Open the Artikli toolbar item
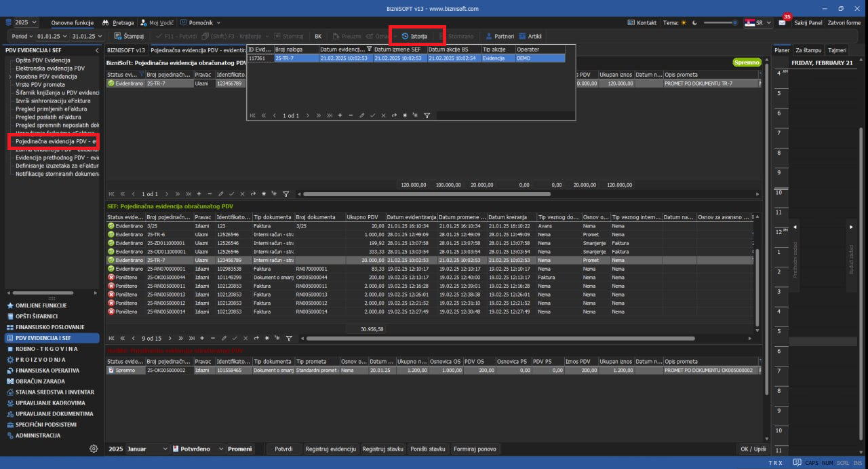Image resolution: width=868 pixels, height=469 pixels. (522, 36)
